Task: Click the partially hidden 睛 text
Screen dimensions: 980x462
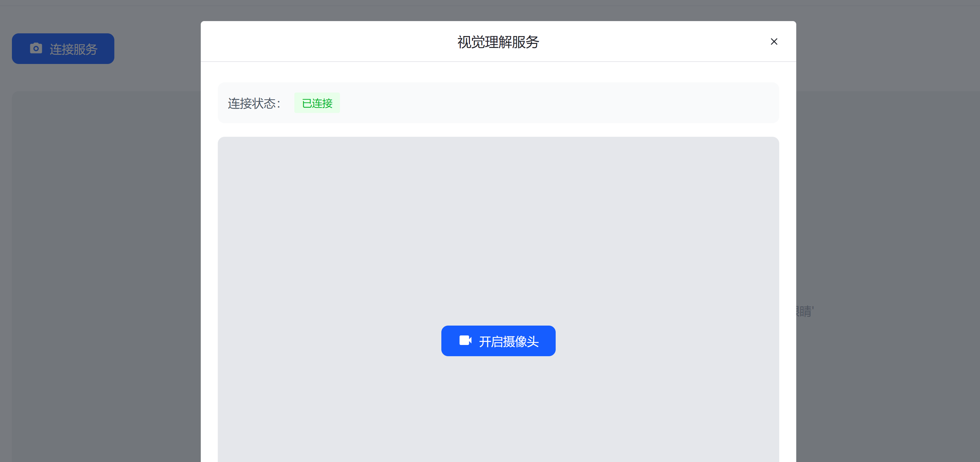Action: point(805,311)
